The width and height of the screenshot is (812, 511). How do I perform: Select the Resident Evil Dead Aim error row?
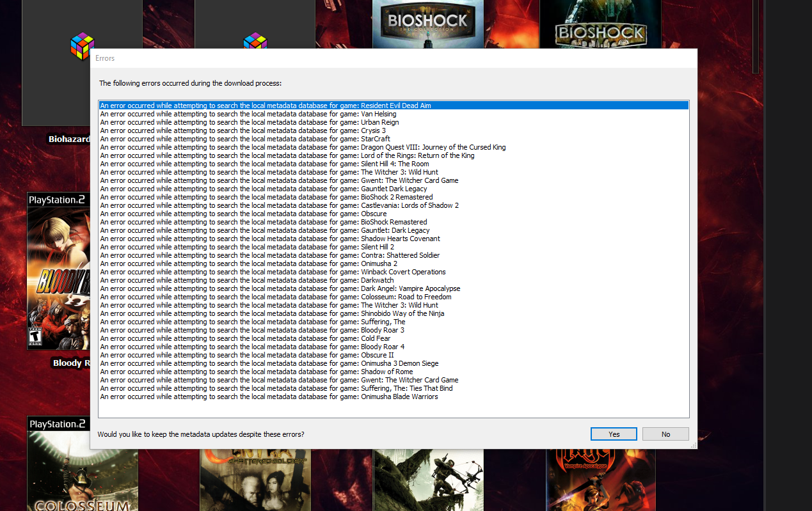tap(394, 106)
